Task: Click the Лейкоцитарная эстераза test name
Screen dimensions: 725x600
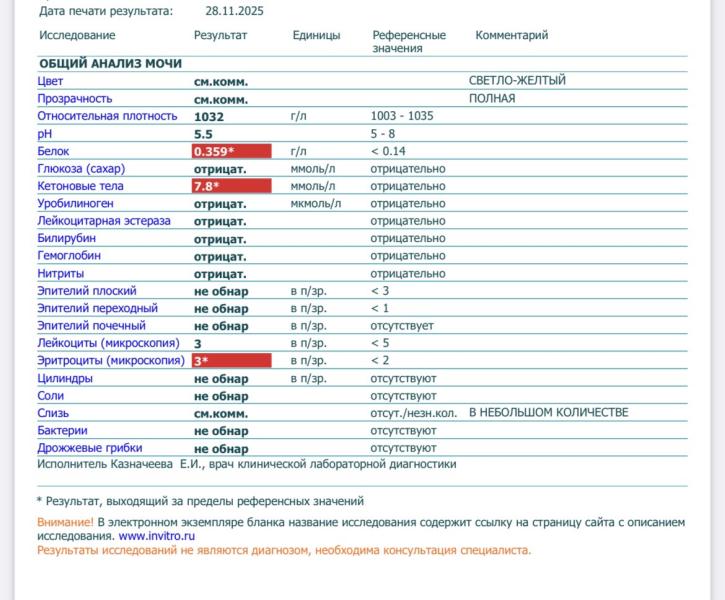Action: point(104,221)
